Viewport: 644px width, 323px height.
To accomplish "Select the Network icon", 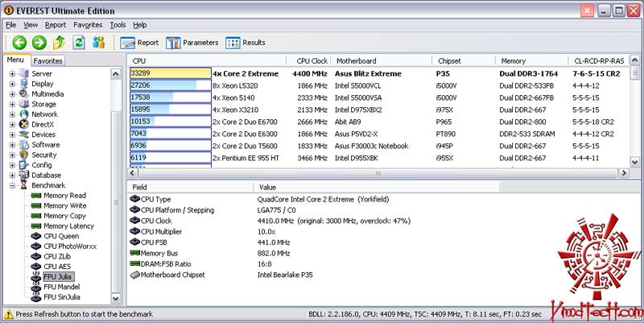I will tap(24, 114).
